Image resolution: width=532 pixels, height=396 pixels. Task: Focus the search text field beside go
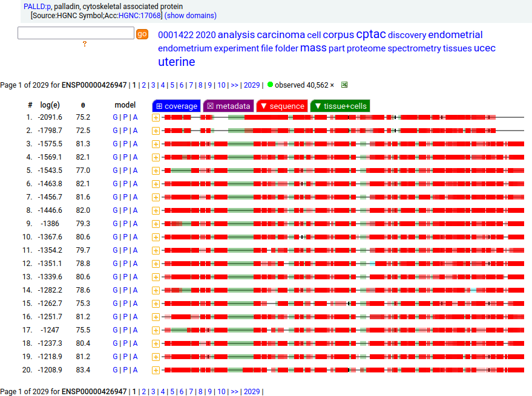tap(76, 33)
